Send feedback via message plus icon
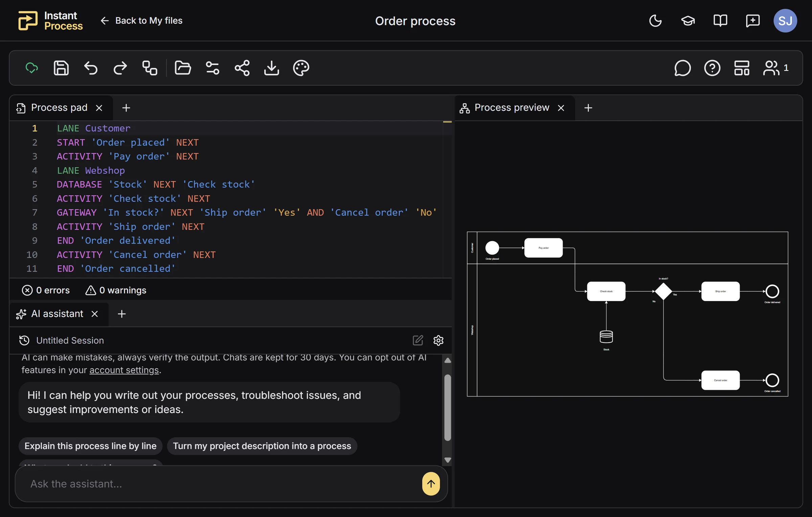Viewport: 812px width, 517px height. pos(753,21)
